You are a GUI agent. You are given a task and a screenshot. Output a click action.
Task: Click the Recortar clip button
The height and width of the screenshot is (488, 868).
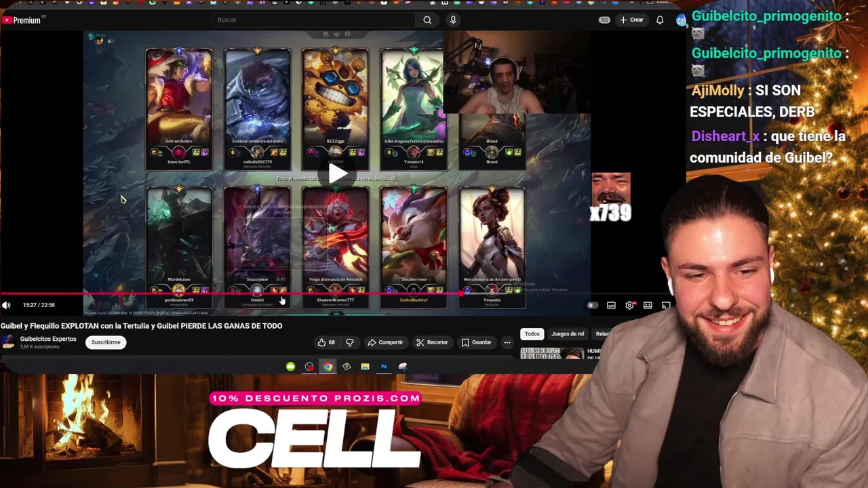432,342
